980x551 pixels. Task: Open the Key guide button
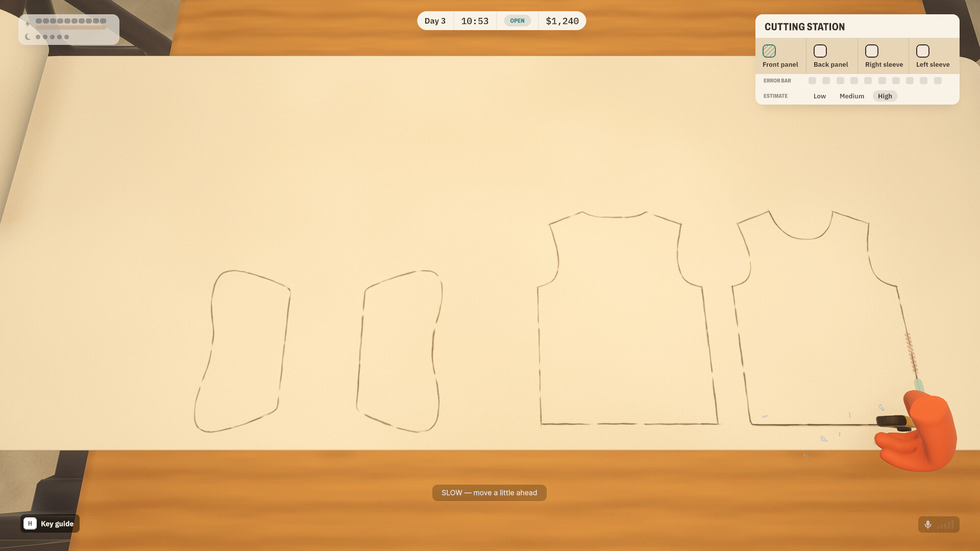coord(50,523)
